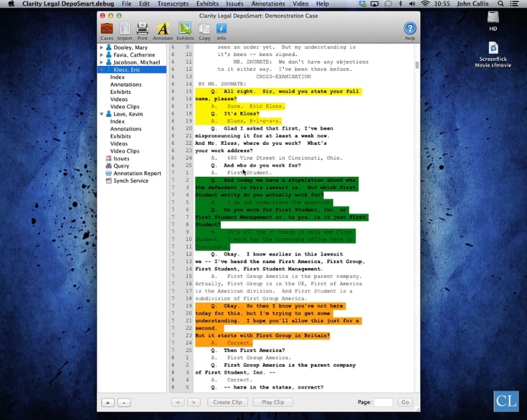Click the person icon beside Dooley, Mary
Screen dimensions: 527x420
tap(109, 48)
